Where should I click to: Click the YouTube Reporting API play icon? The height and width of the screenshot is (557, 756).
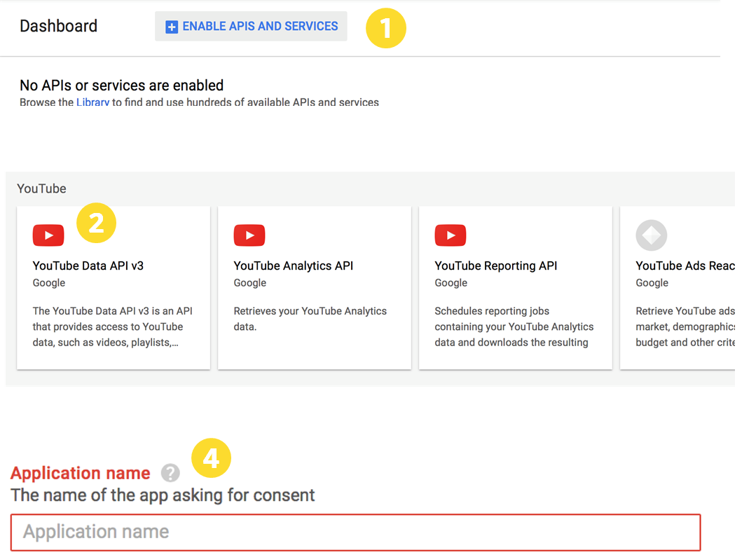(x=451, y=235)
